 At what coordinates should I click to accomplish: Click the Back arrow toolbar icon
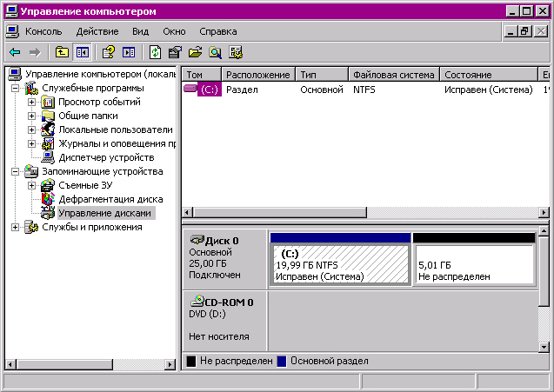pyautogui.click(x=15, y=53)
